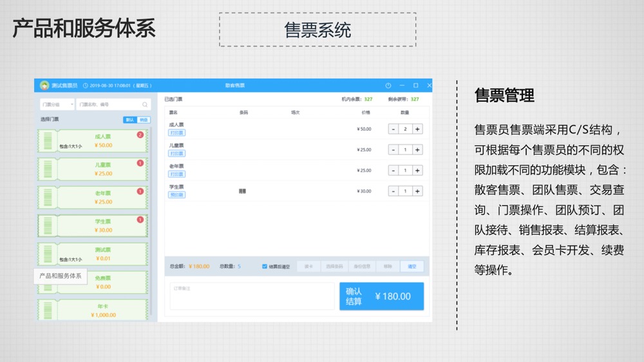Click the 学生票 quantity value field

point(405,191)
